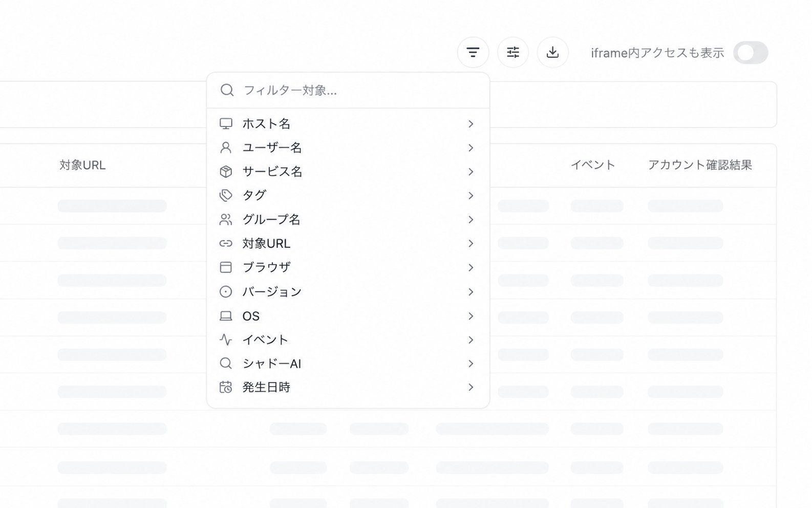Focus the フィルター対象... search field
Viewport: 812px width, 508px height.
tap(348, 90)
